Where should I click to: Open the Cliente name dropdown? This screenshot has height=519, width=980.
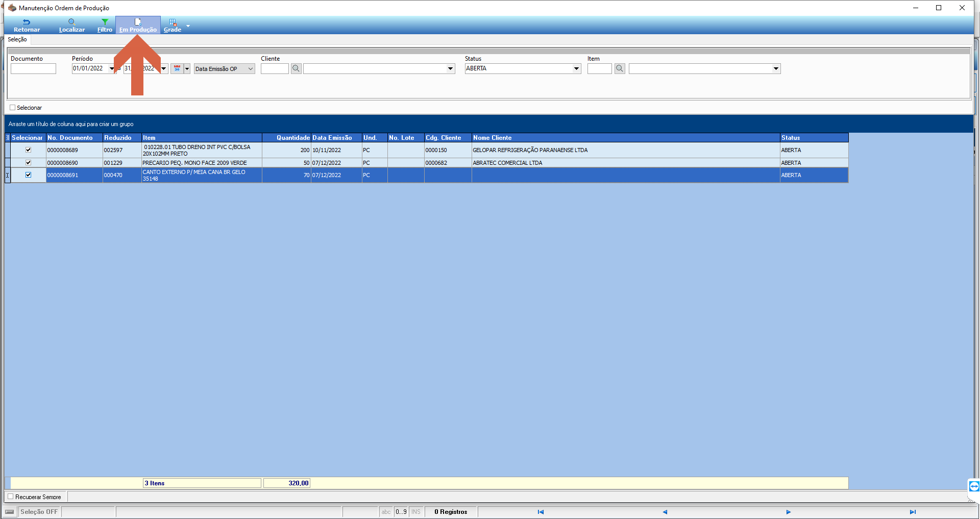point(450,68)
